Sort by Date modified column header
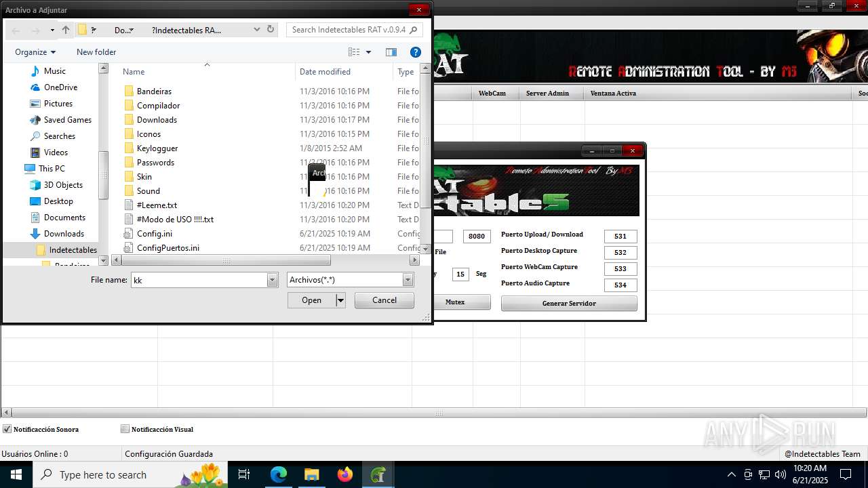 coord(344,72)
